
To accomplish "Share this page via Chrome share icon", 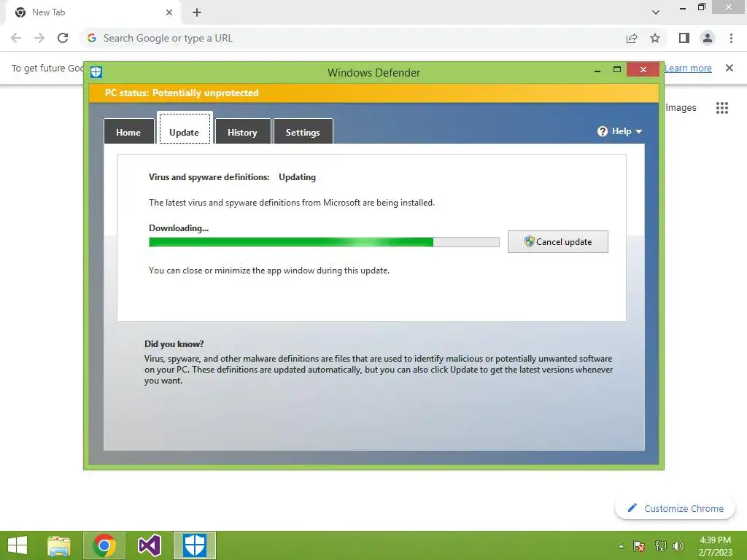I will 632,38.
